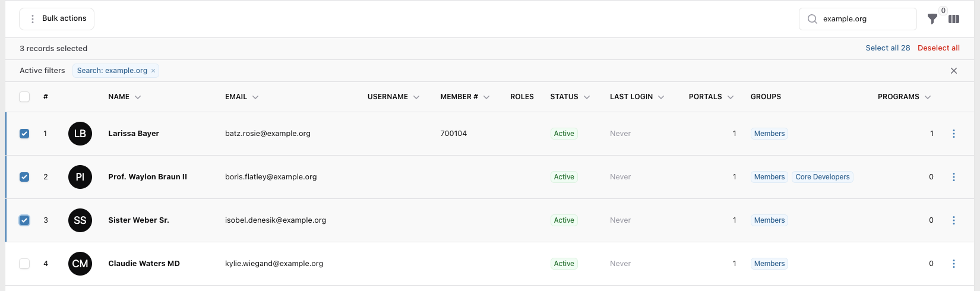Open row actions menu for Larissa Bayer
Screen dimensions: 980x291
point(954,134)
